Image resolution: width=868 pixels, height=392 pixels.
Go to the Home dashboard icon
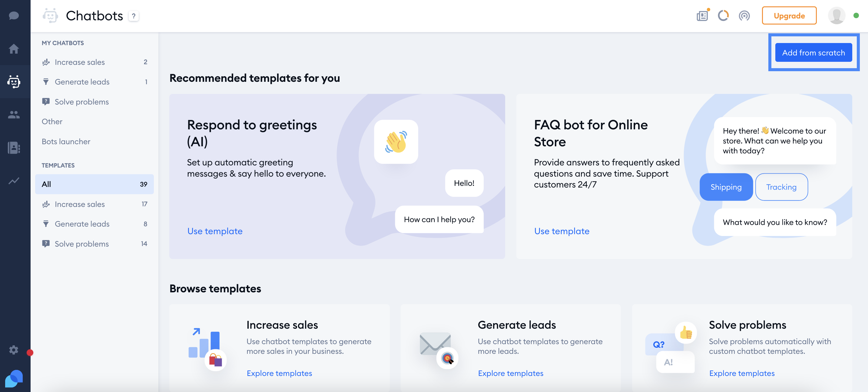click(x=14, y=48)
